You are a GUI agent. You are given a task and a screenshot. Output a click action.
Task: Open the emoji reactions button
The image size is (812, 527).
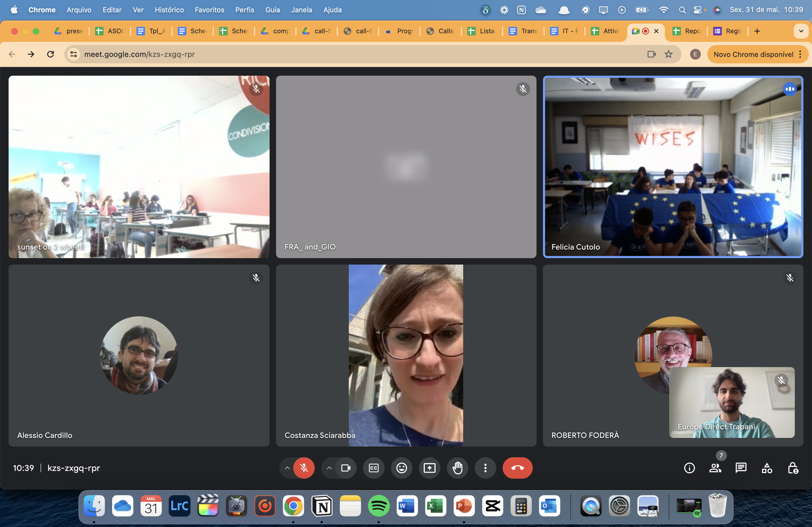(x=401, y=468)
